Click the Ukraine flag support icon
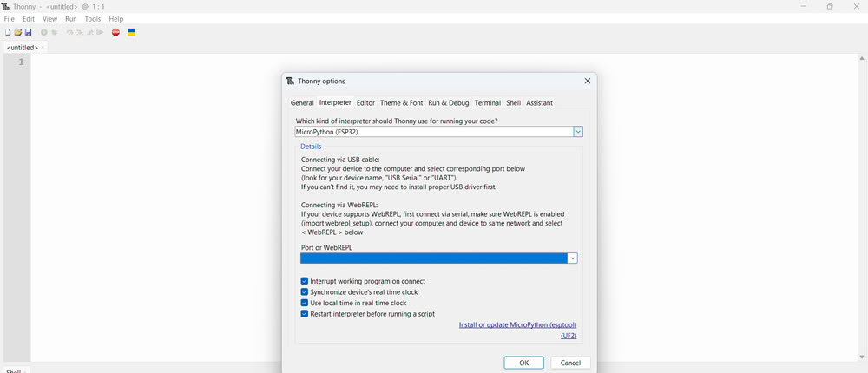 coord(132,32)
